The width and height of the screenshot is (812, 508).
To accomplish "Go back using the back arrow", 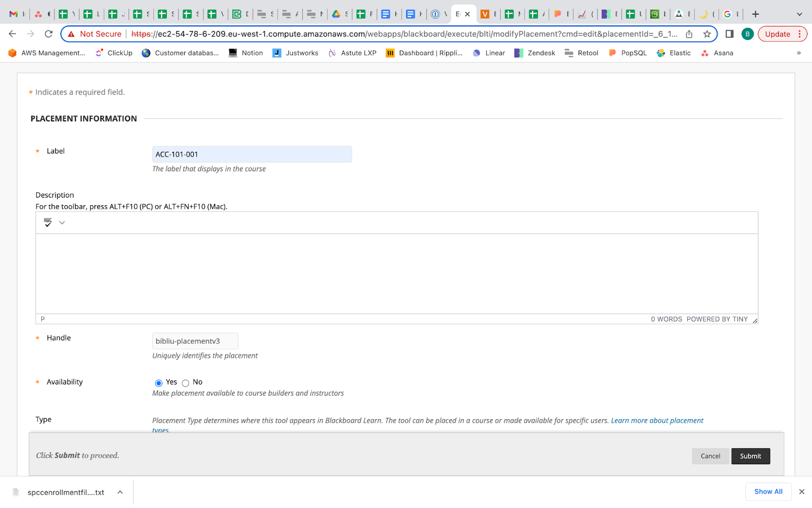I will pyautogui.click(x=13, y=34).
